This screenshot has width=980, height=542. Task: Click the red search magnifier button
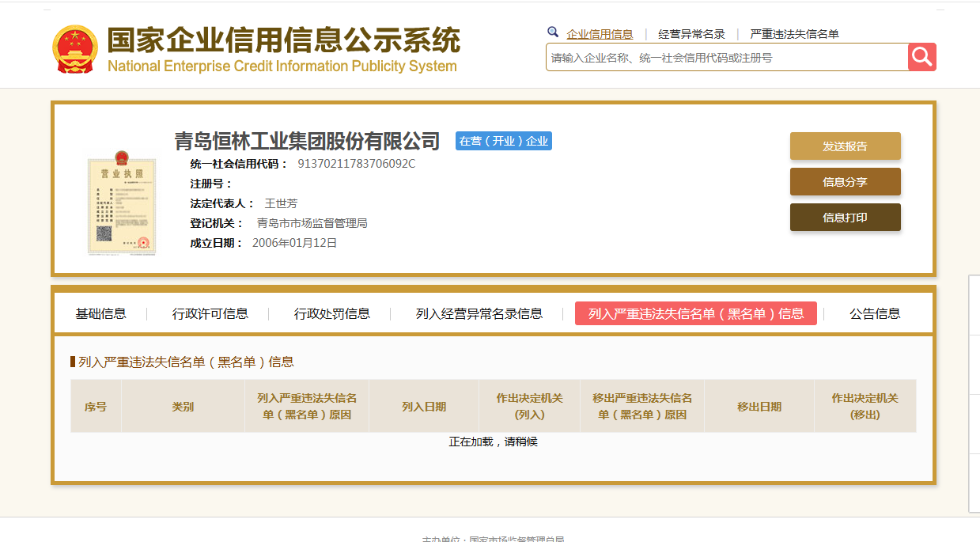coord(921,57)
